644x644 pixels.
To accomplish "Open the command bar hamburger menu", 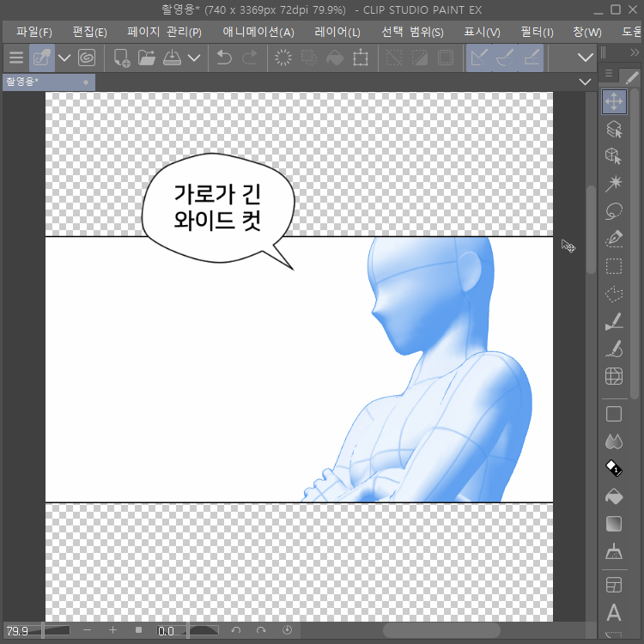I will click(x=16, y=58).
